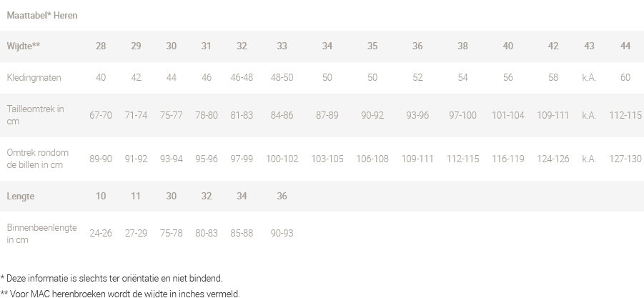Click the hip measurement "127-130" cell
644x298 pixels.
click(625, 159)
